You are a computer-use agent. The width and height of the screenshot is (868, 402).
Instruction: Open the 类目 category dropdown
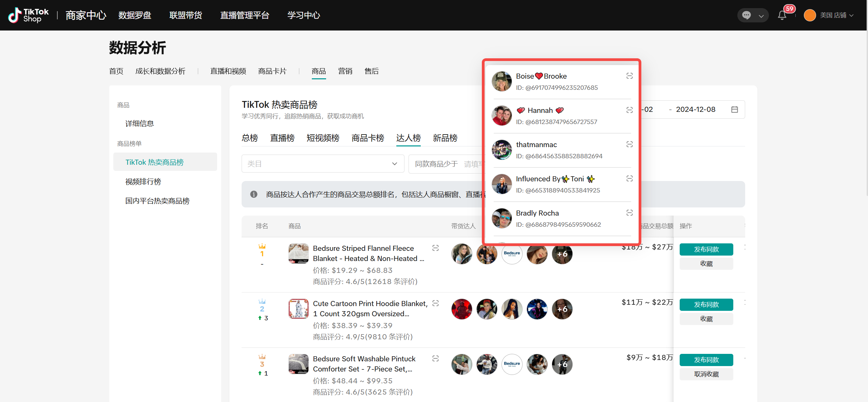322,164
